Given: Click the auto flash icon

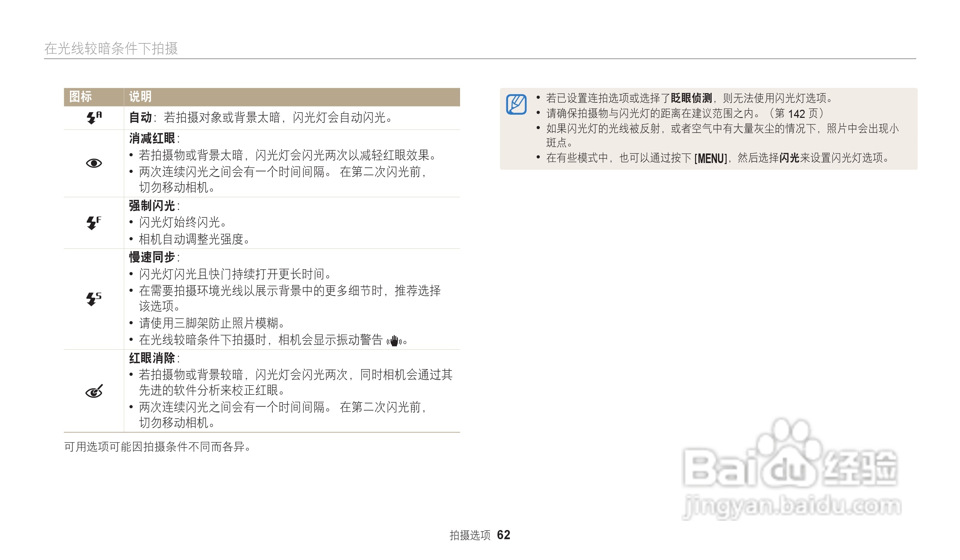Looking at the screenshot, I should (94, 118).
